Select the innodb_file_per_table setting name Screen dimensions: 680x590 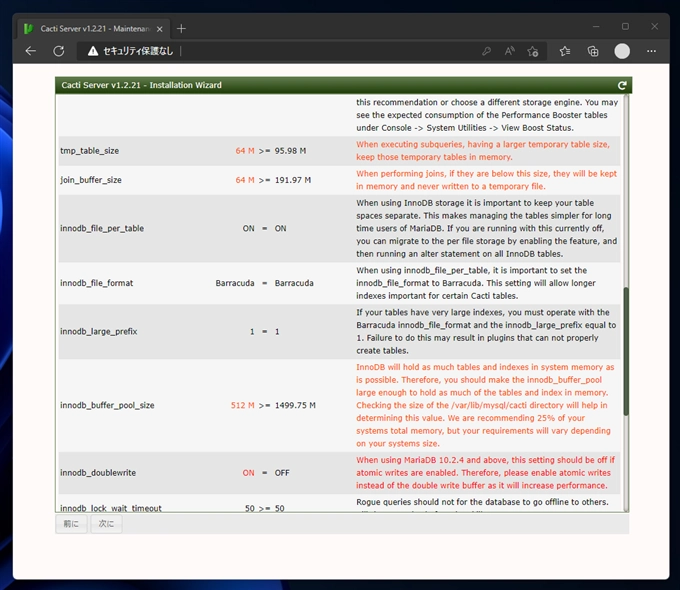pyautogui.click(x=102, y=229)
